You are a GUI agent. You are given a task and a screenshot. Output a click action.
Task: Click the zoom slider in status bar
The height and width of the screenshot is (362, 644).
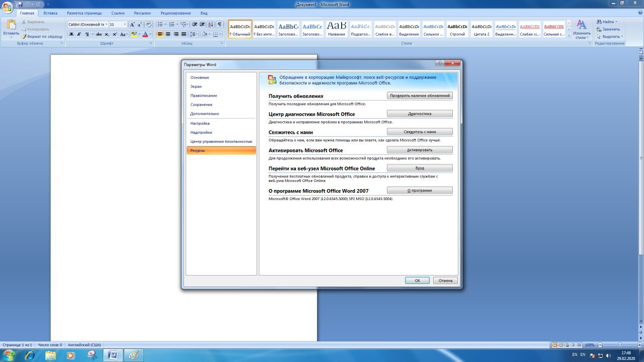coord(619,345)
